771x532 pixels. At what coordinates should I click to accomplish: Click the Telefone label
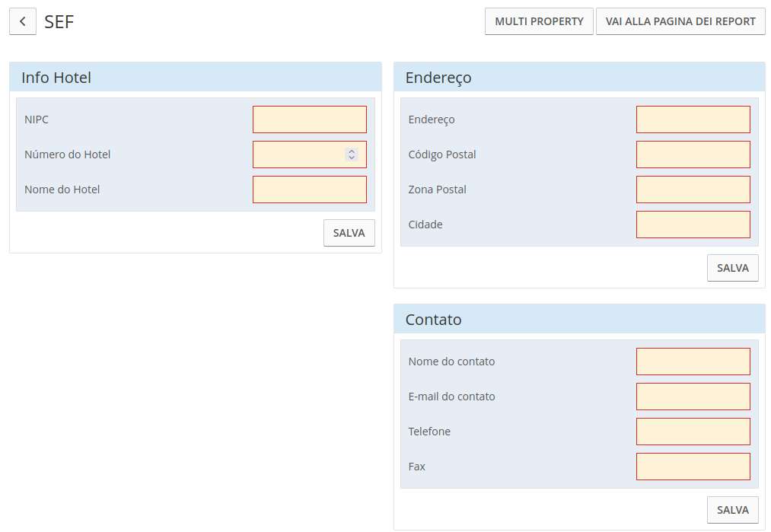tap(429, 432)
